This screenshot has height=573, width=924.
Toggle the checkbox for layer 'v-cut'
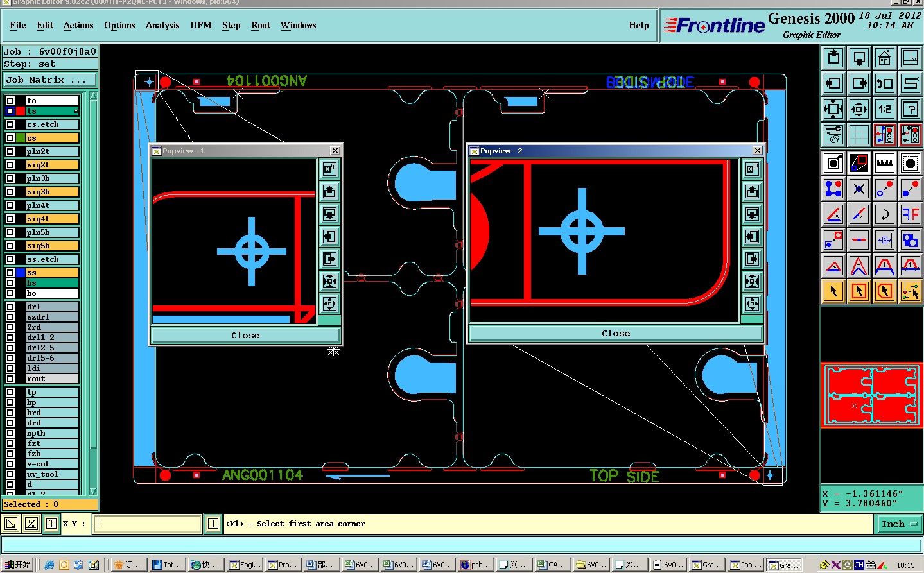(x=10, y=464)
